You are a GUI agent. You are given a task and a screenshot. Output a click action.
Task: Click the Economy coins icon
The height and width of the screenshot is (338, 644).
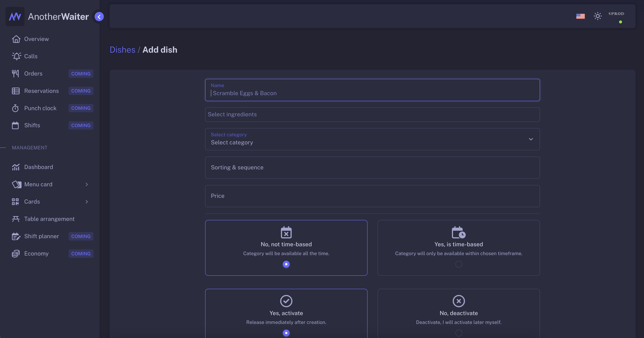tap(16, 254)
